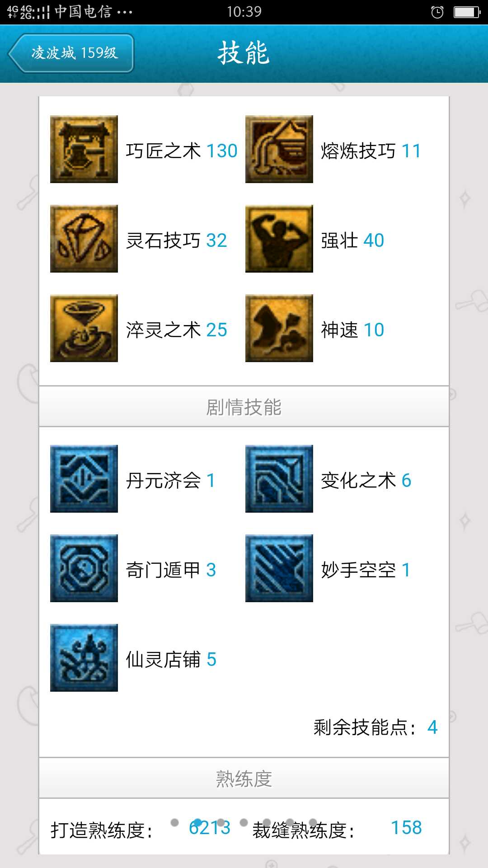This screenshot has width=488, height=868.
Task: Click the 熟练度 section header
Action: click(x=244, y=778)
